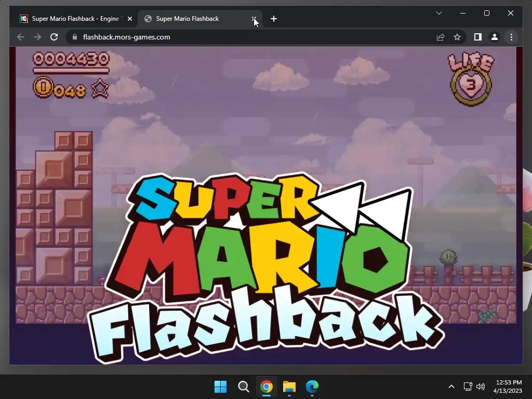
Task: Click the Super Mario Flashback logo
Action: click(x=265, y=268)
